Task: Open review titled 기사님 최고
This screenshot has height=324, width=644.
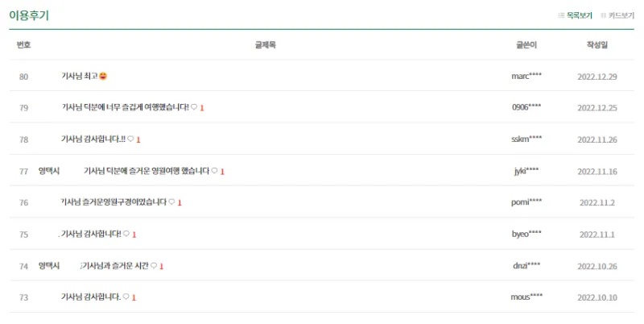Action: pyautogui.click(x=79, y=76)
